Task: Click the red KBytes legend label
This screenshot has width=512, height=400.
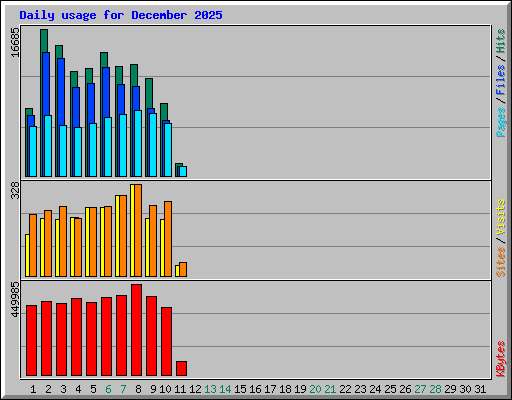Action: (501, 359)
